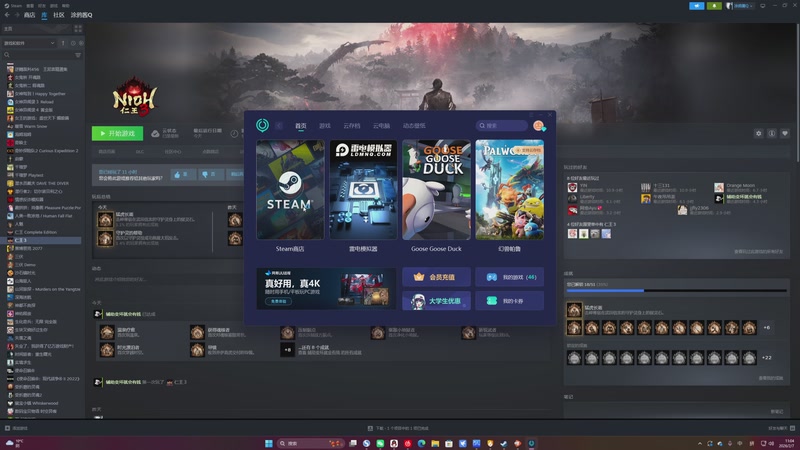
Task: Click the library search box
Action: (x=38, y=55)
